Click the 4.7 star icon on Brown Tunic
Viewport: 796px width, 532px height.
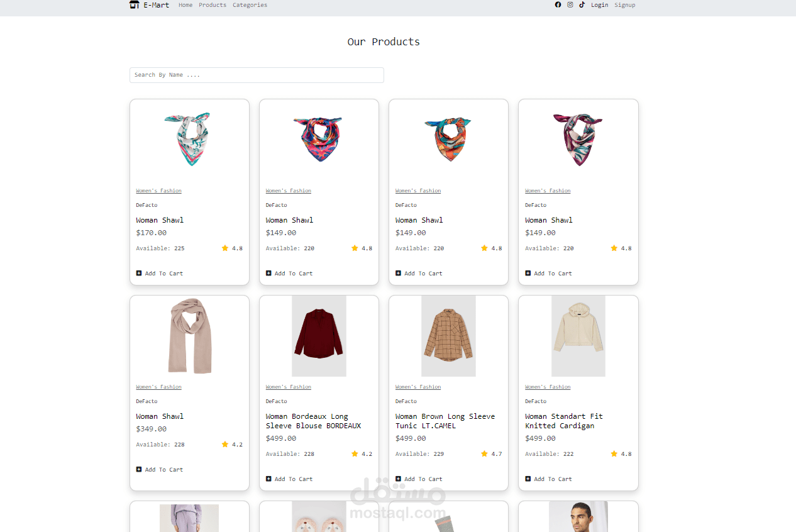pos(484,453)
